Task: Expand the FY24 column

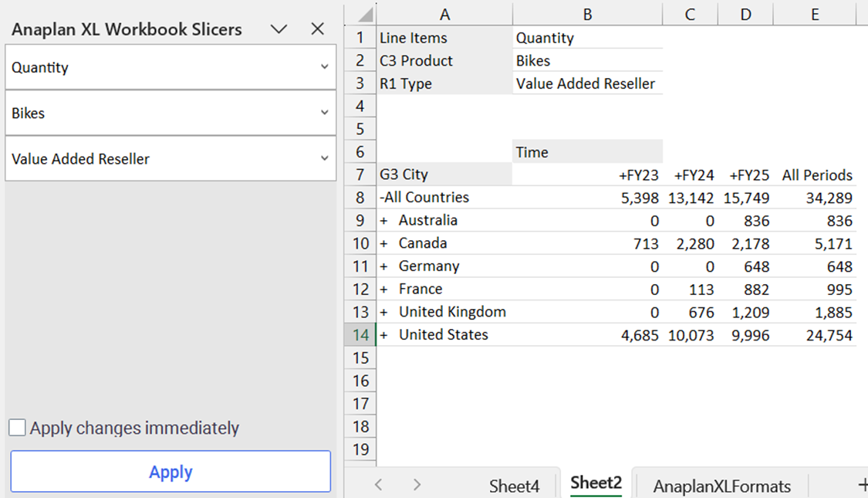Action: 678,175
